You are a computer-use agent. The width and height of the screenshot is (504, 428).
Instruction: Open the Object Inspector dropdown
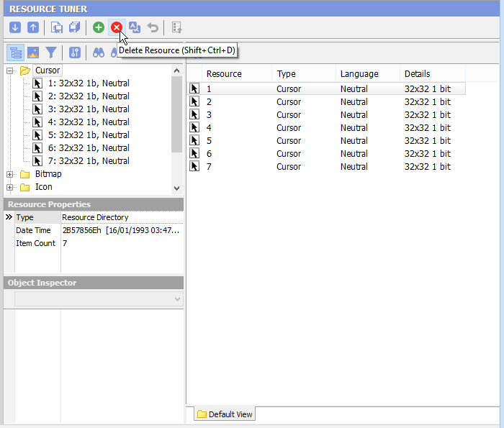click(x=177, y=299)
